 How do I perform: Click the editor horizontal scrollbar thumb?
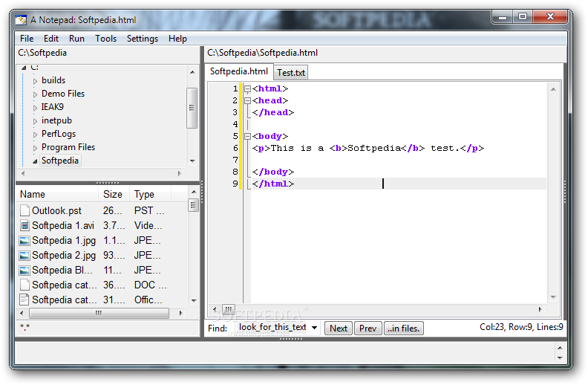tap(229, 309)
